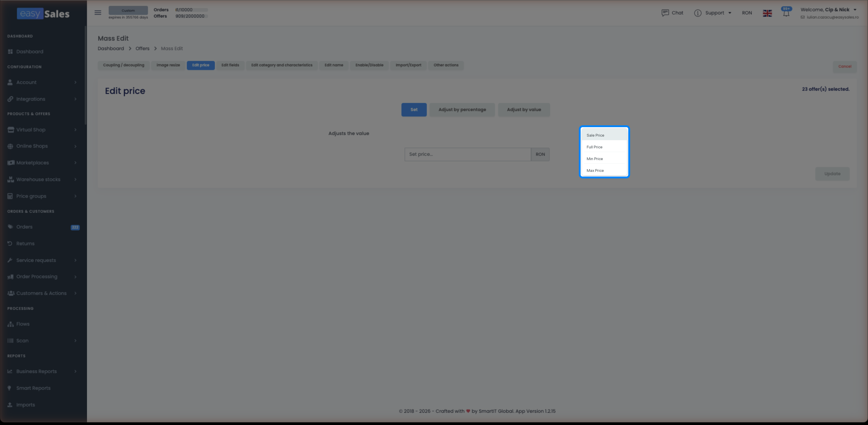The width and height of the screenshot is (868, 425).
Task: Open the Support dropdown arrow
Action: click(730, 13)
